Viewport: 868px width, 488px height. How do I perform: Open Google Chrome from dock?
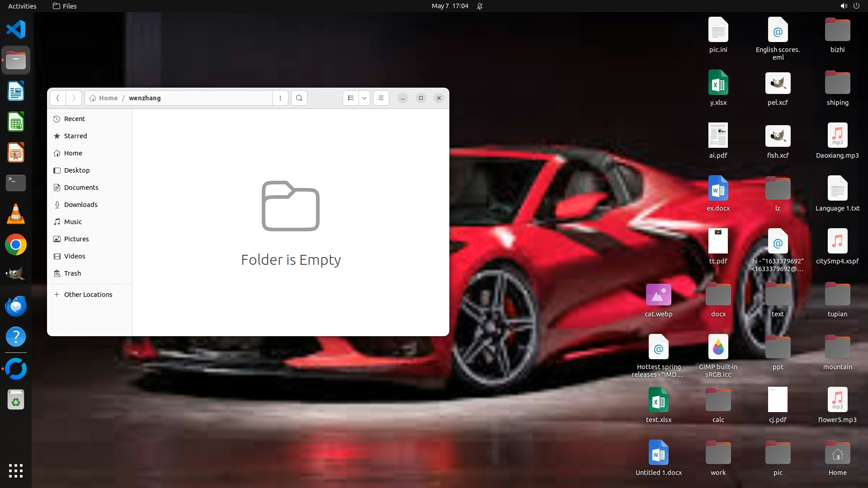[16, 245]
